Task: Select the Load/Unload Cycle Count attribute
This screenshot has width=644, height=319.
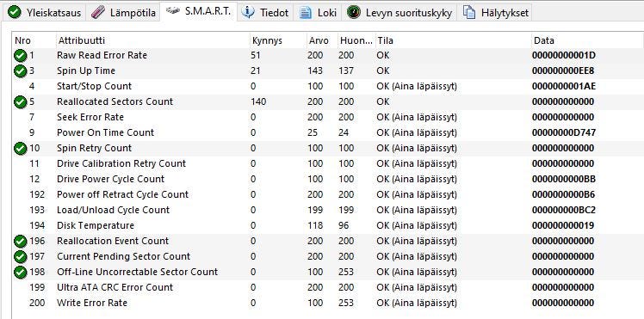Action: (x=113, y=210)
